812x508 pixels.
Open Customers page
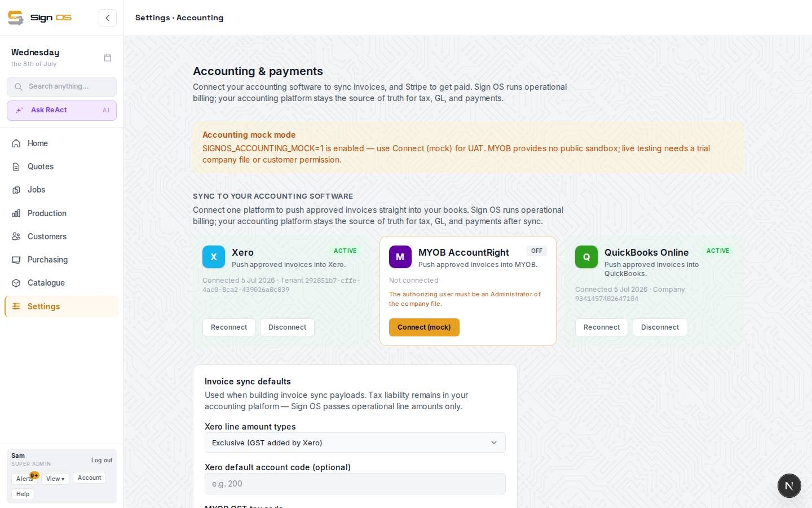[61, 237]
